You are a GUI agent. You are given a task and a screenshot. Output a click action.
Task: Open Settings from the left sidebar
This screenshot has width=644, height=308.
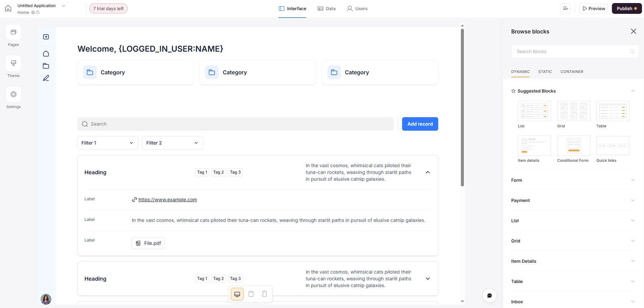(x=13, y=98)
